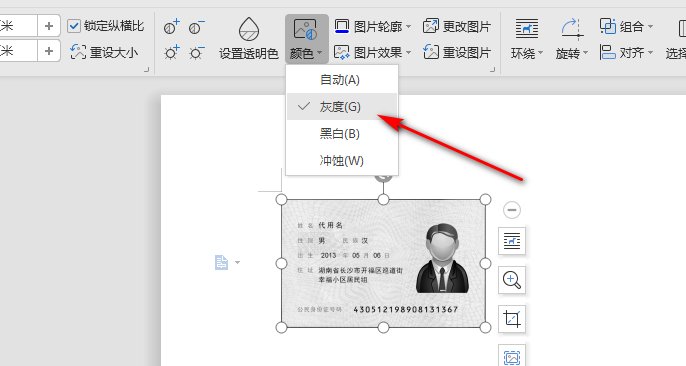
Task: Click the selected ID card image
Action: point(383,263)
